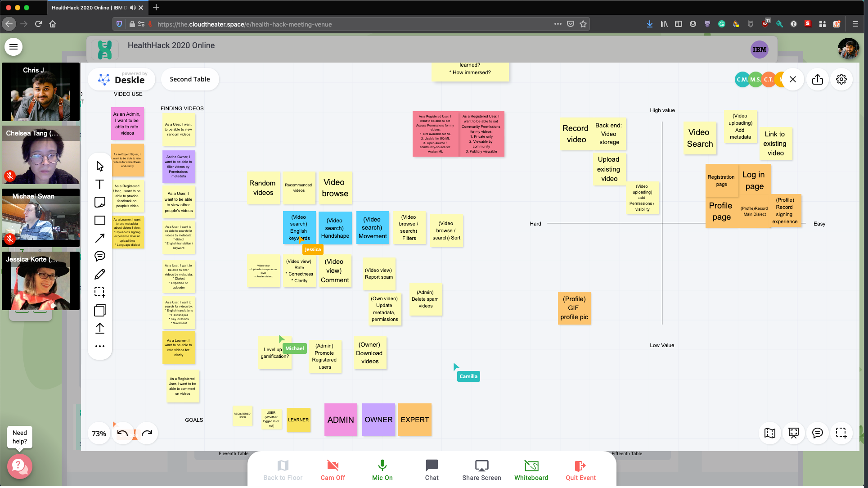This screenshot has width=868, height=488.
Task: Open page actions ellipsis in URL bar
Action: 558,24
